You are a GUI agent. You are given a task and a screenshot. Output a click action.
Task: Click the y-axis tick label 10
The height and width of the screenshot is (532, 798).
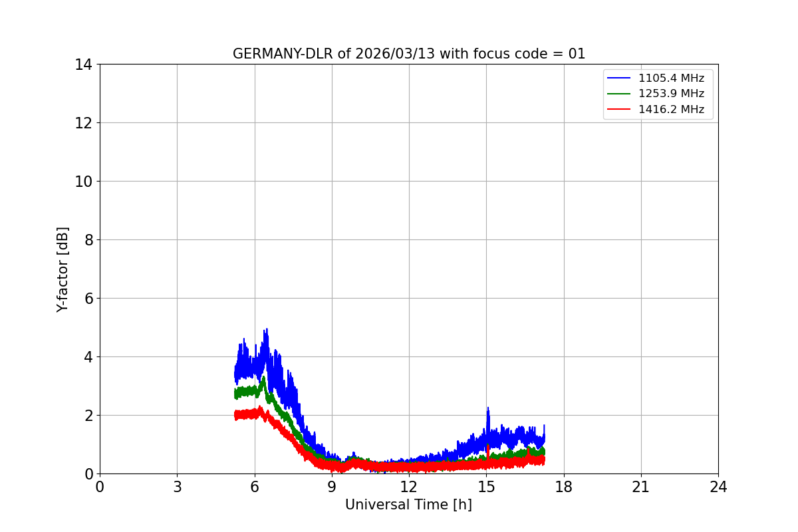pyautogui.click(x=83, y=182)
